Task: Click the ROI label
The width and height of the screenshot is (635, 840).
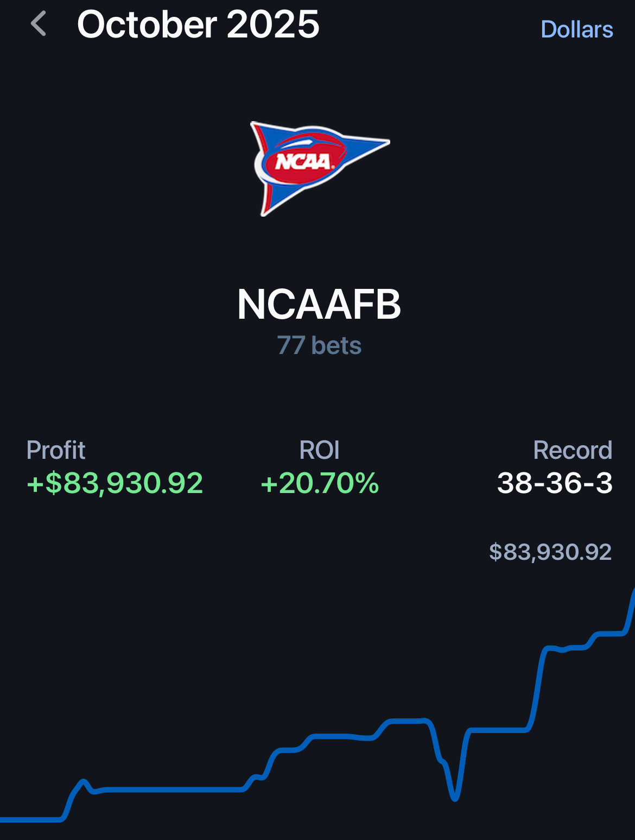Action: coord(319,450)
